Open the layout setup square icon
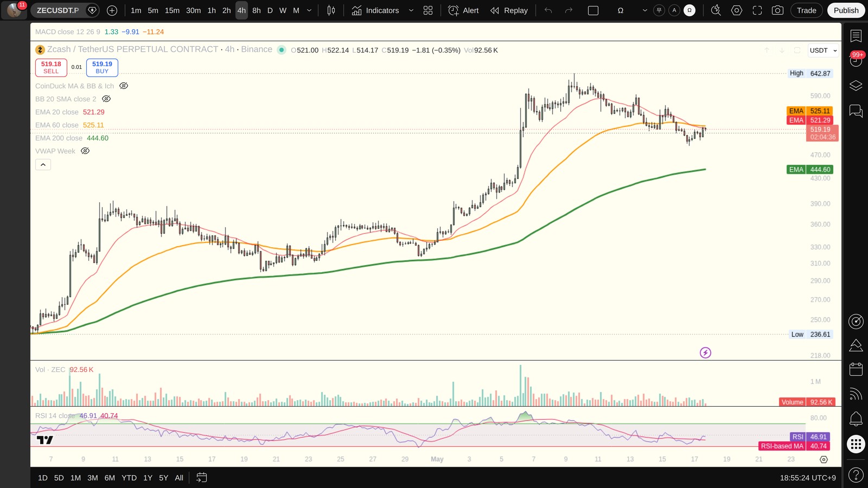Viewport: 868px width, 488px height. (x=593, y=10)
